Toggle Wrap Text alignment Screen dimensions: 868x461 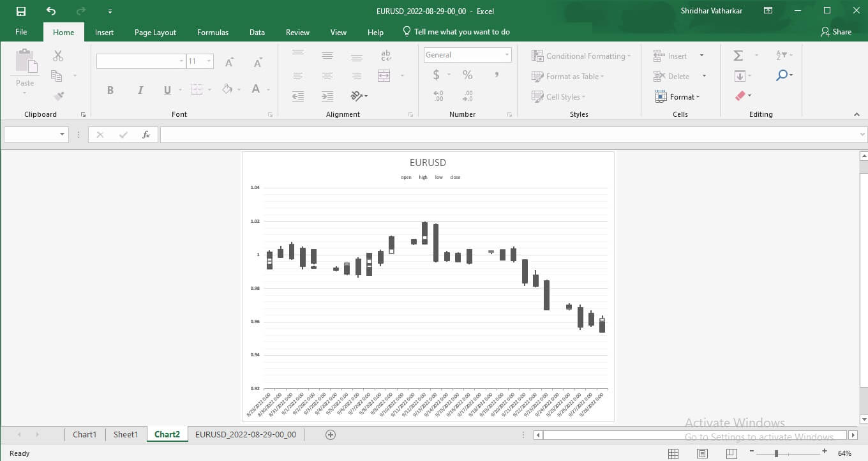click(x=385, y=55)
